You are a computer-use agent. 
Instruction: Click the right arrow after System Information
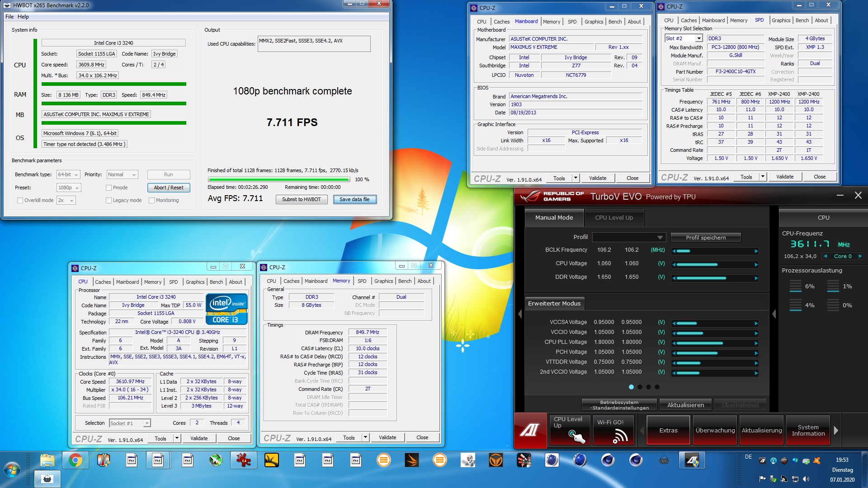836,431
